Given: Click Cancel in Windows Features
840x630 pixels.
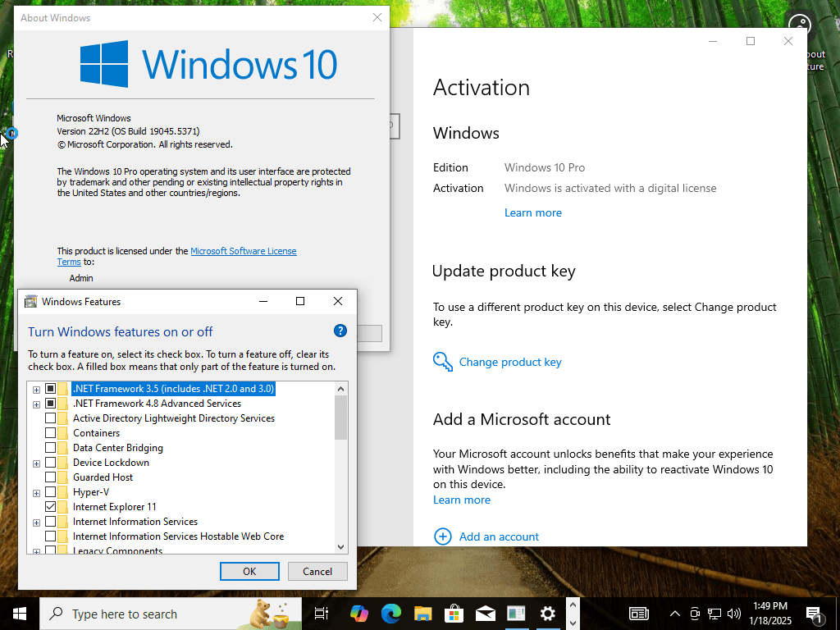Looking at the screenshot, I should (x=317, y=571).
